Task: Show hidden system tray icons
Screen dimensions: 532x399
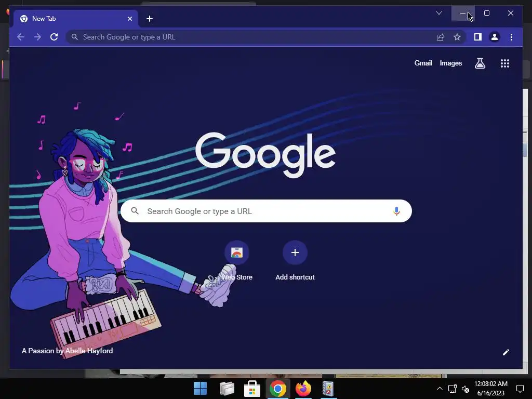Action: 440,389
